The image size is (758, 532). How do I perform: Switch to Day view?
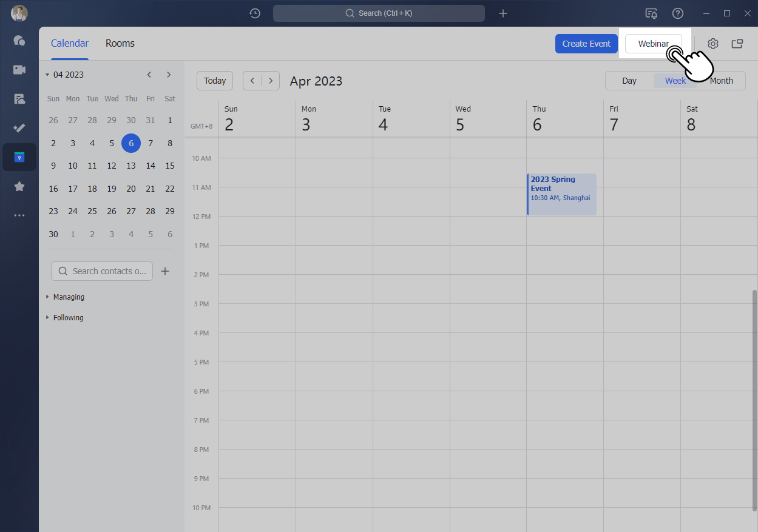point(629,81)
